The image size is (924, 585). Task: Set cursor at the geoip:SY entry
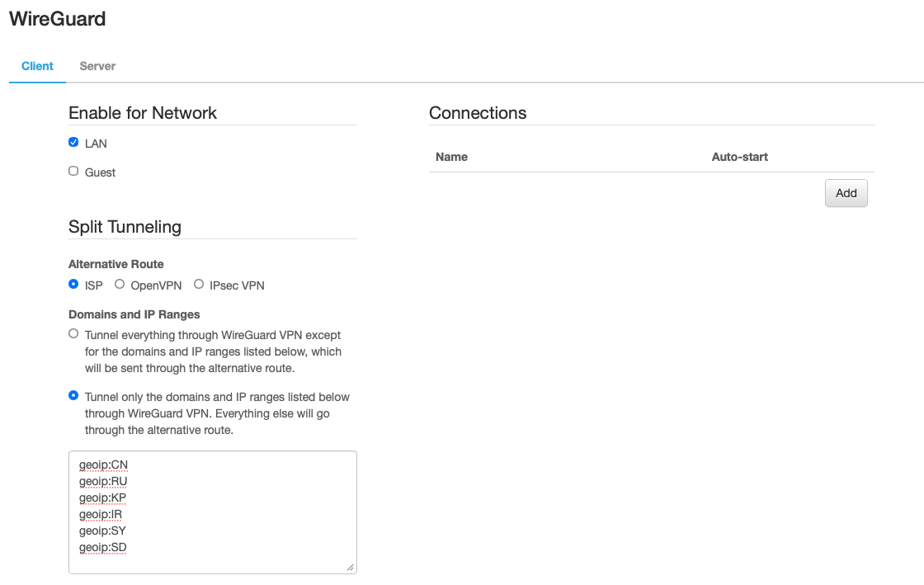point(102,531)
